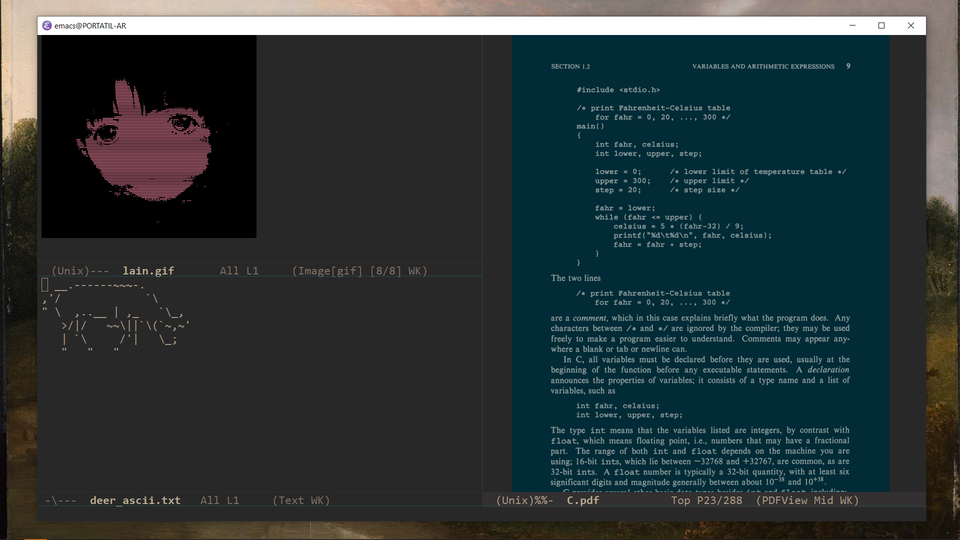Click '(Unix)%%-' in the C.pdf mode line
Screen dimensions: 960x540
[x=525, y=500]
